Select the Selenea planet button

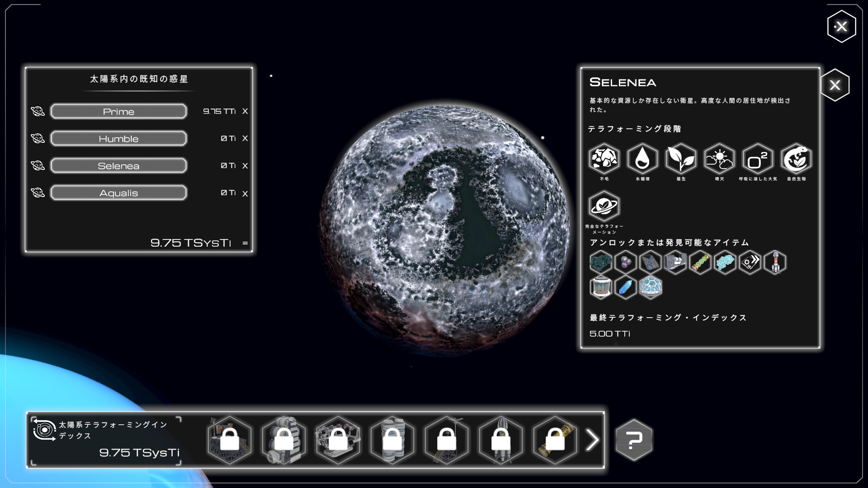[118, 165]
